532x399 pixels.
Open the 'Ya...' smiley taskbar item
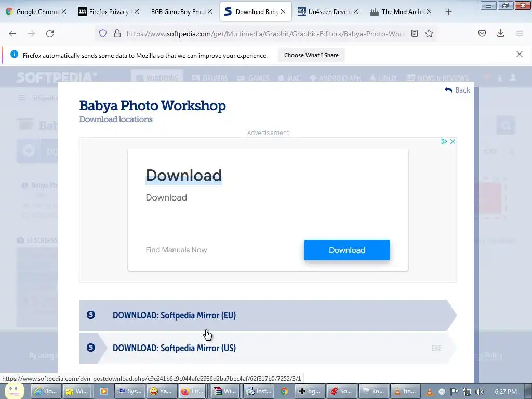(x=161, y=391)
